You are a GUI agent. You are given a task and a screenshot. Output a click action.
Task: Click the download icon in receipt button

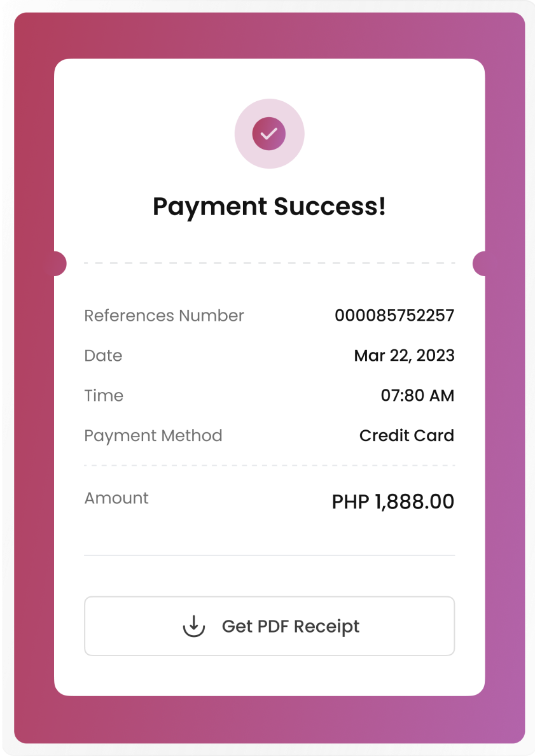[x=194, y=626]
